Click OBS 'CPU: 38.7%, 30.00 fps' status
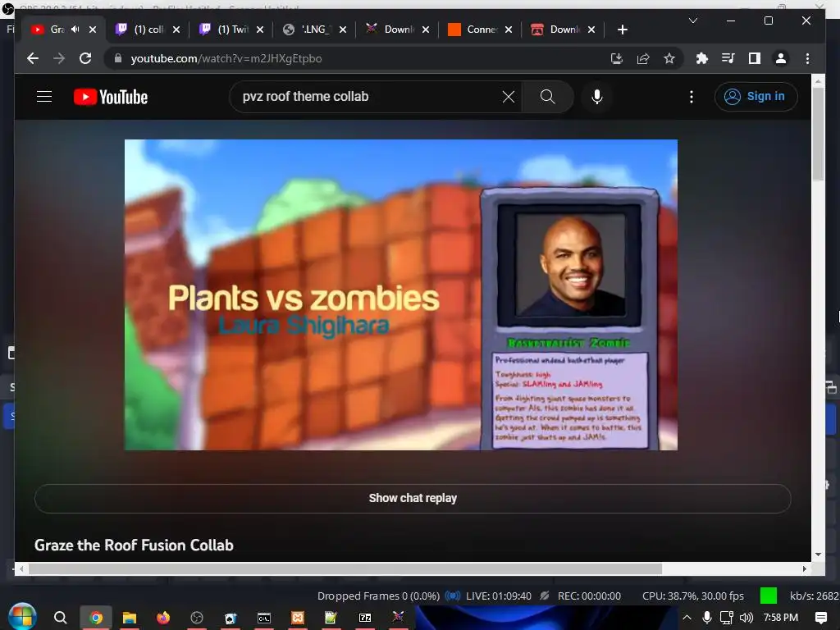840x630 pixels. pyautogui.click(x=692, y=596)
